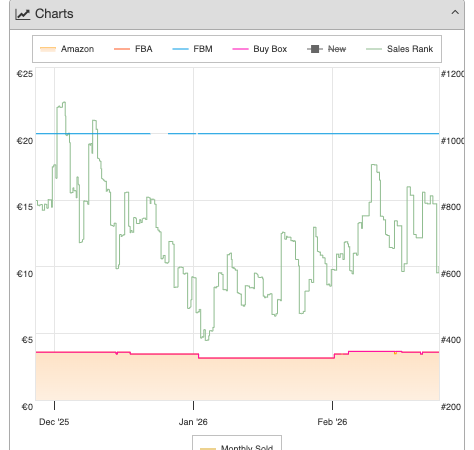The image size is (474, 450).
Task: Toggle the Amazon series in the legend
Action: click(67, 49)
